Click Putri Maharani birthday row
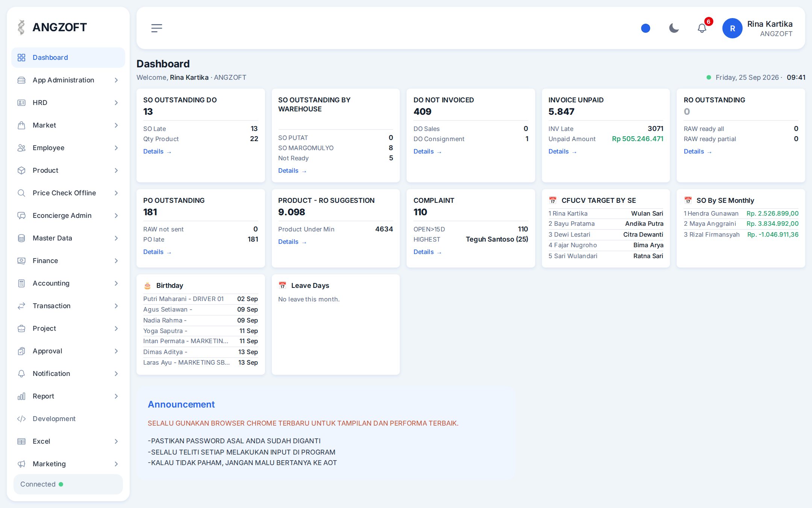Image resolution: width=812 pixels, height=508 pixels. click(200, 299)
